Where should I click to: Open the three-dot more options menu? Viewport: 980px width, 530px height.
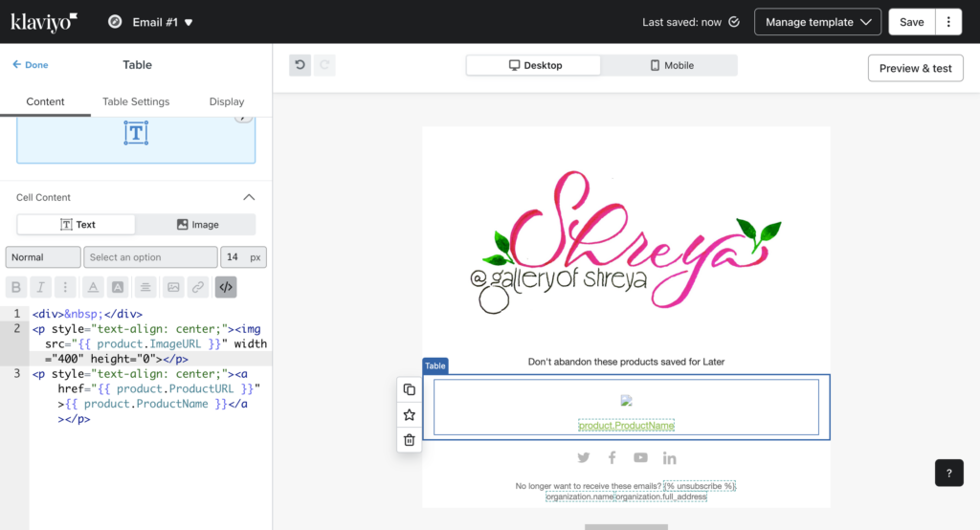click(948, 22)
